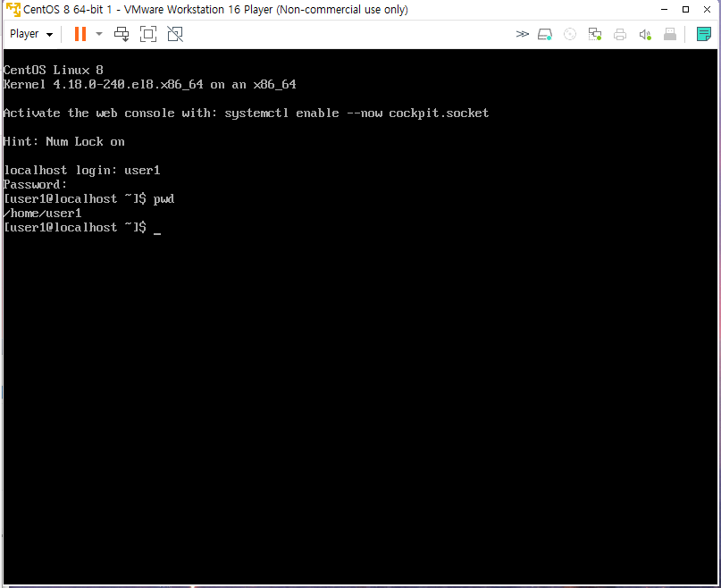Click the 'Hint: Num Lock on' text
Screen dimensions: 721x588
pos(64,142)
